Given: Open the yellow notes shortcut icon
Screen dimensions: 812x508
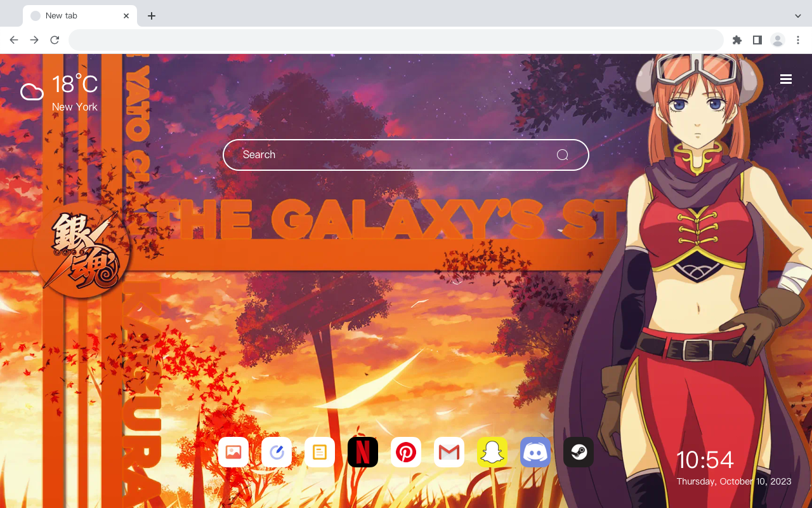Looking at the screenshot, I should pyautogui.click(x=320, y=452).
